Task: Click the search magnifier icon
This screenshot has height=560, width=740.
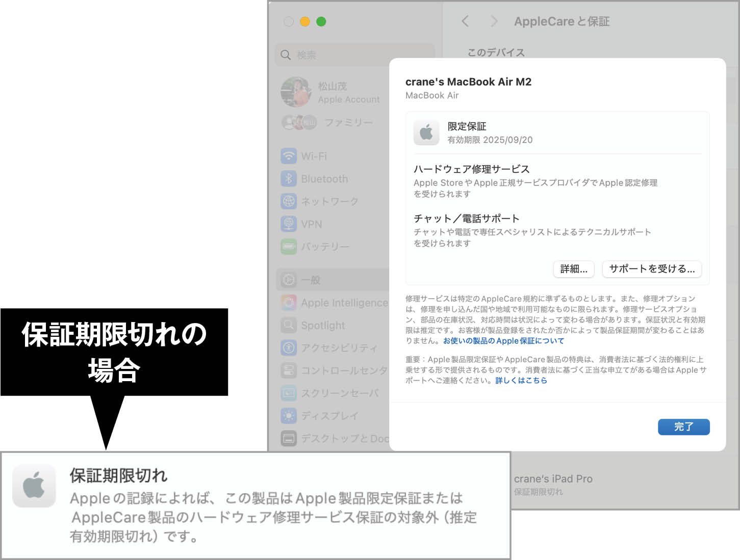Action: (x=286, y=55)
